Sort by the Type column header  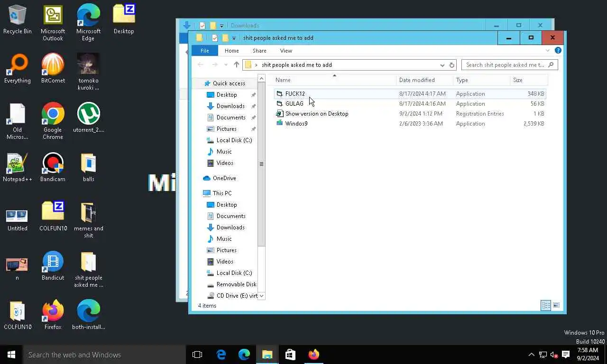(482, 80)
